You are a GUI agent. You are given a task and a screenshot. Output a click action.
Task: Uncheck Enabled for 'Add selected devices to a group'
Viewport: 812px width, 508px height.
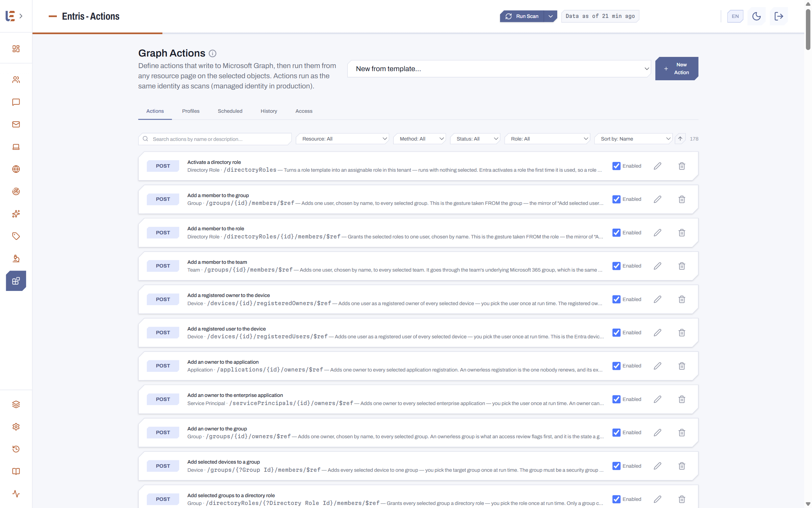pos(616,466)
